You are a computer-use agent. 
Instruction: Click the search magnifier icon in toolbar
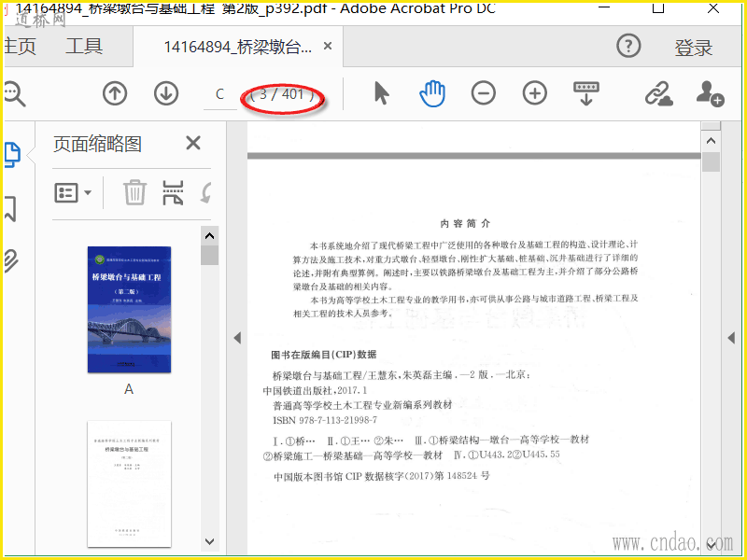click(14, 94)
